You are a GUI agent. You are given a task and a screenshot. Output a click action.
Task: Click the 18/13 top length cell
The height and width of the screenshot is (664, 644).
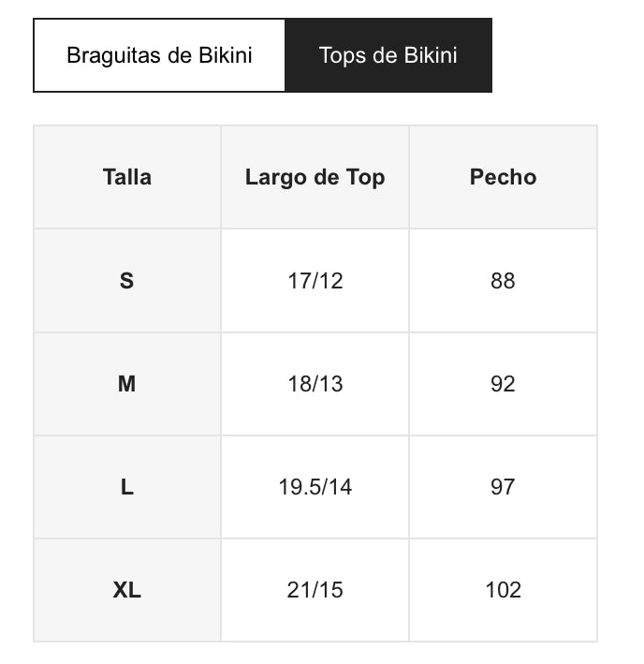315,383
